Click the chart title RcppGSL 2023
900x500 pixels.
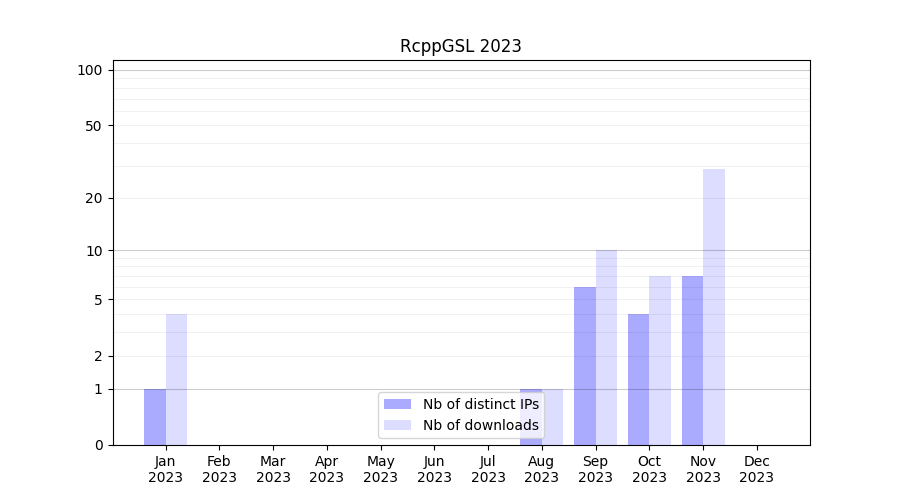[x=460, y=46]
